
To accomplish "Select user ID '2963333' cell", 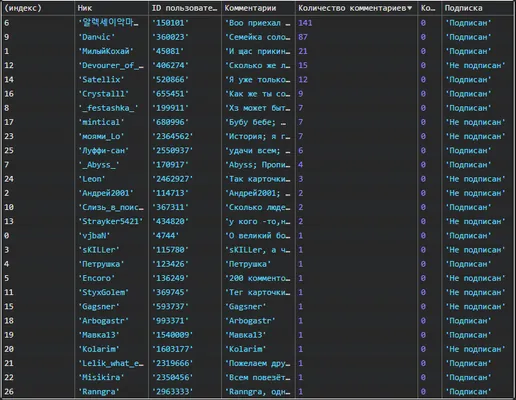I will click(x=185, y=392).
